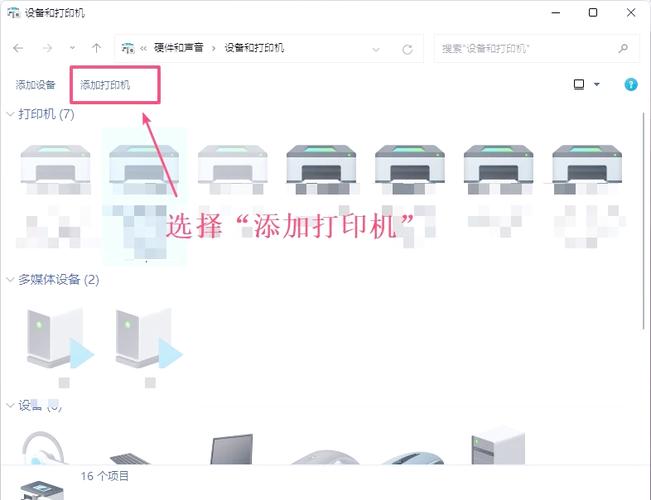Go forward with the right arrow
This screenshot has height=500, width=651.
[47, 48]
